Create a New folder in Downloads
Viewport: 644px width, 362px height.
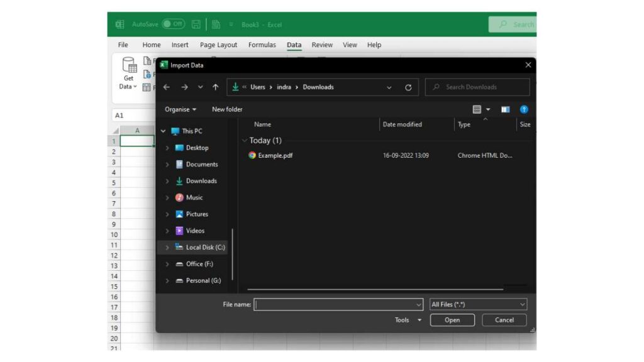(x=226, y=109)
